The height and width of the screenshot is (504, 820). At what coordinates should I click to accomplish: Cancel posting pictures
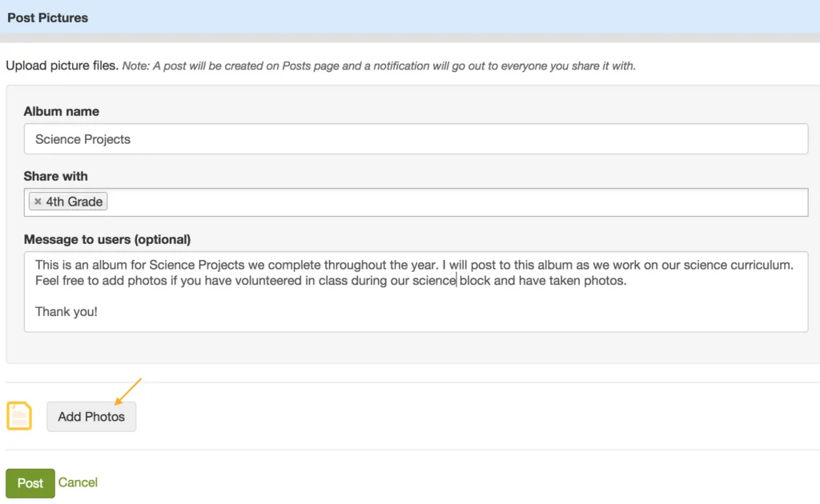point(78,482)
